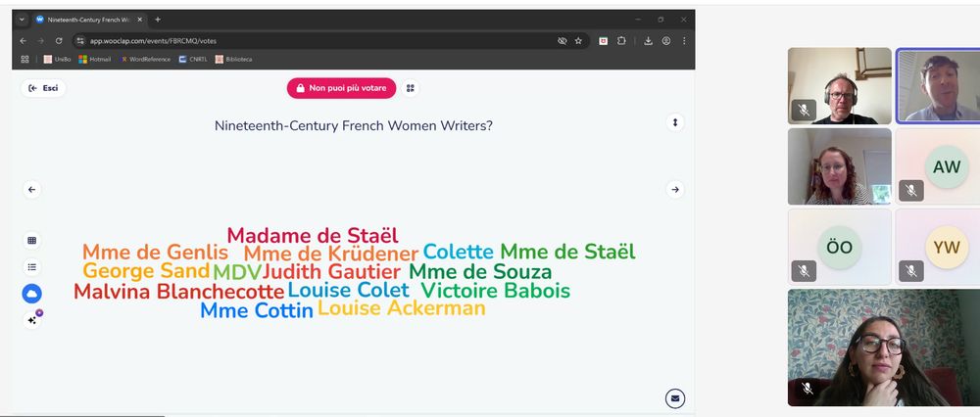The image size is (980, 417).
Task: Click the word Mme de Krüdener
Action: 330,254
